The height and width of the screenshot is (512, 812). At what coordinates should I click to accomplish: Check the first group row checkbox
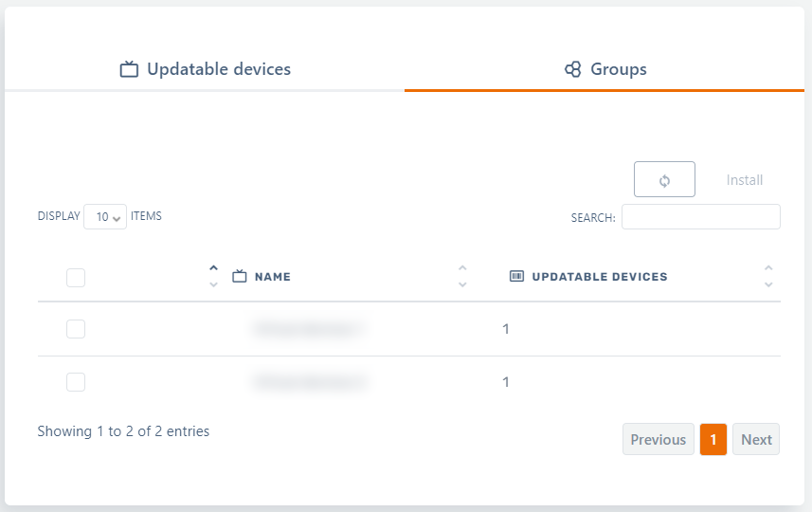[76, 329]
